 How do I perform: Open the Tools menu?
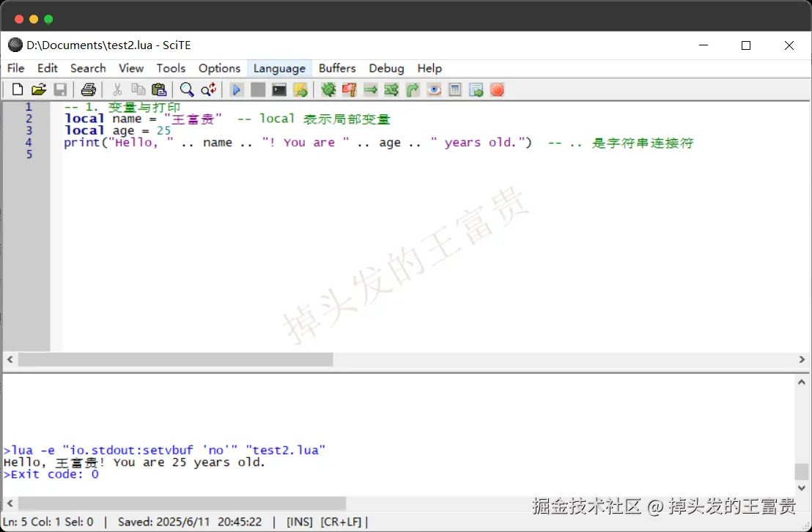pos(171,68)
